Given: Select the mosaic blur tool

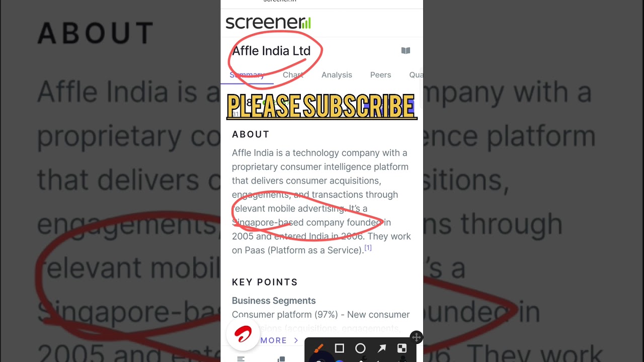Looking at the screenshot, I should tap(402, 348).
